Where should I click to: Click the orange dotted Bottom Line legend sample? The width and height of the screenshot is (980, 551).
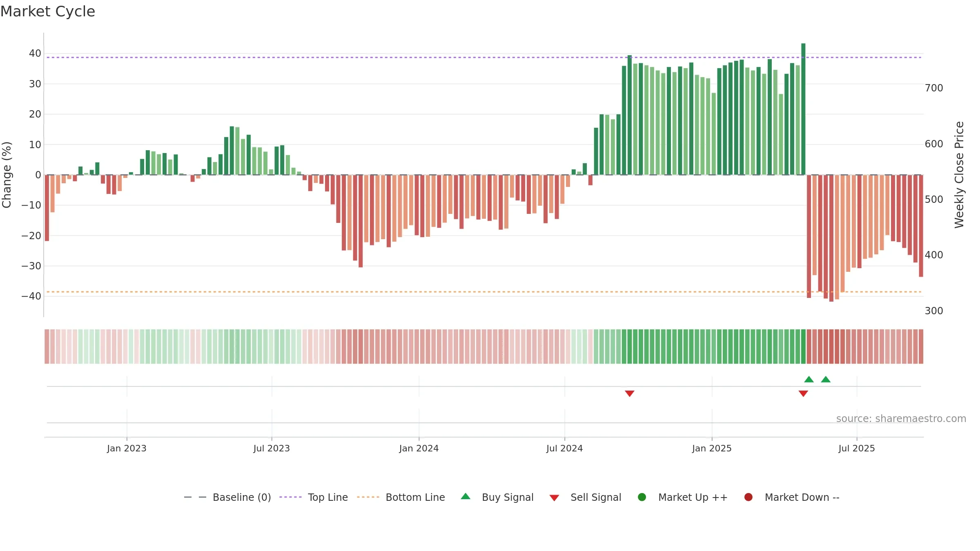point(368,497)
